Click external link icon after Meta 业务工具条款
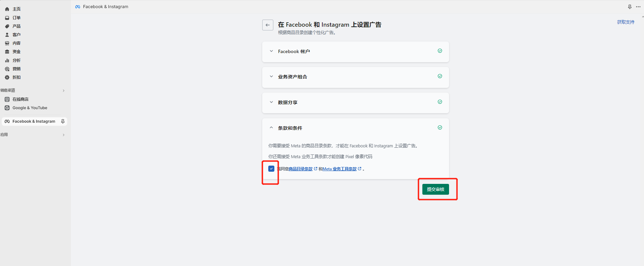Screen dimensions: 644x266 click(360, 169)
